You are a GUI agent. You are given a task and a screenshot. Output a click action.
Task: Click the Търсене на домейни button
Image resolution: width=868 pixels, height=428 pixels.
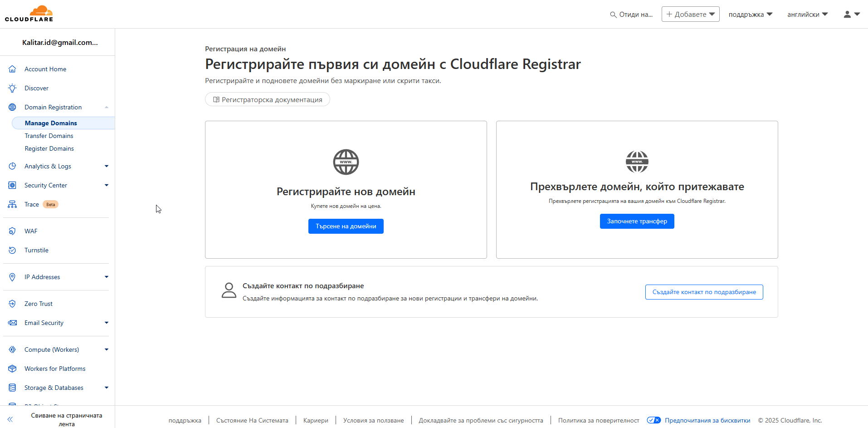pos(346,226)
